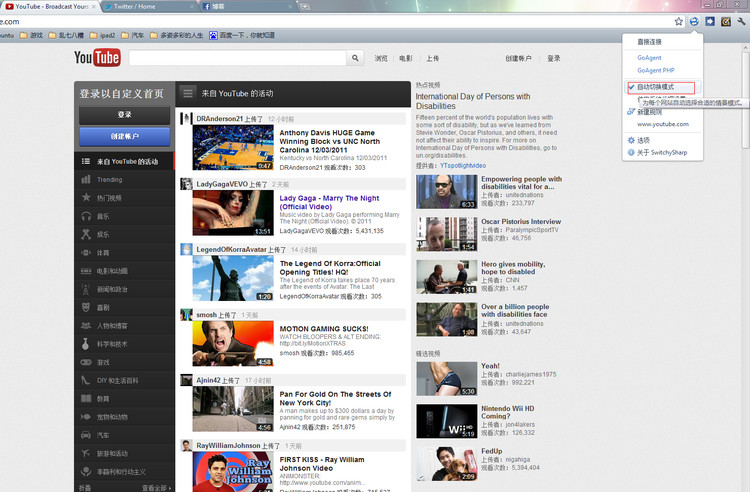Click 创建帐户 link in header

pos(518,58)
